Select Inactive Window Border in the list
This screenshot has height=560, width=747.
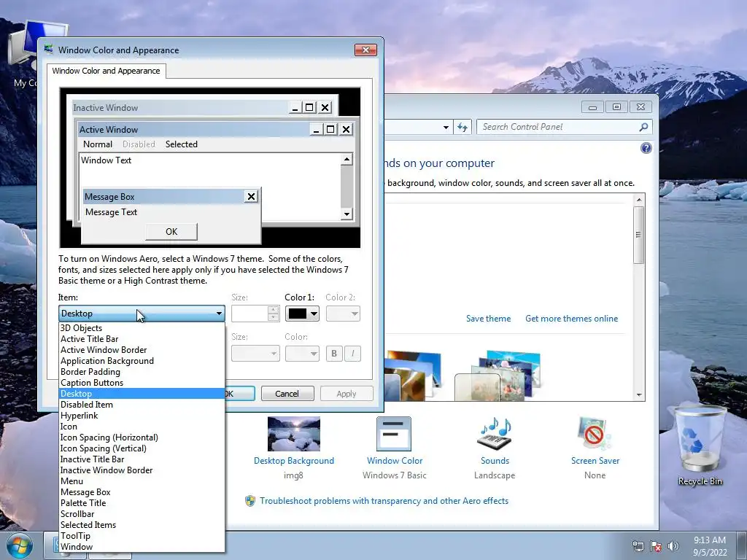click(x=142, y=470)
